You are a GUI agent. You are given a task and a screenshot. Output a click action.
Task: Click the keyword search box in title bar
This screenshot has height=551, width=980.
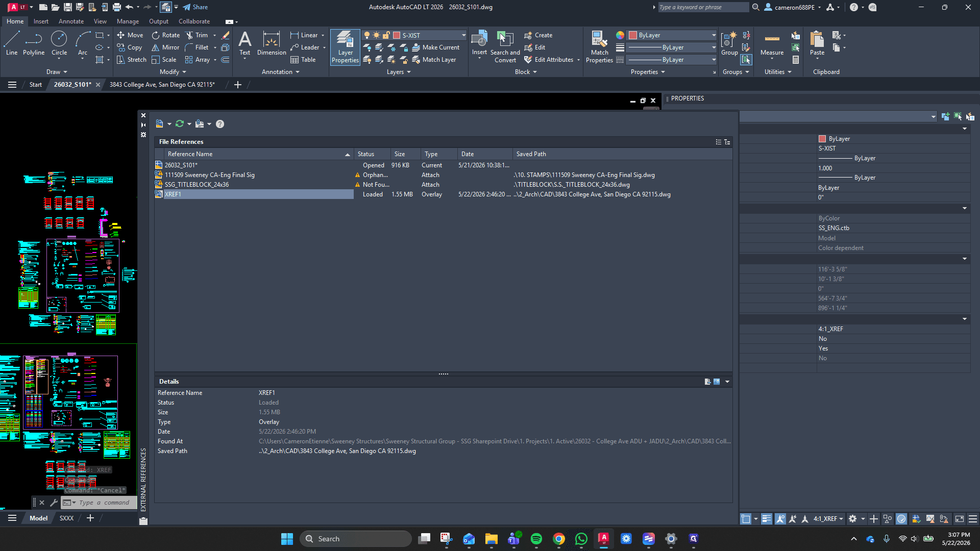(703, 7)
